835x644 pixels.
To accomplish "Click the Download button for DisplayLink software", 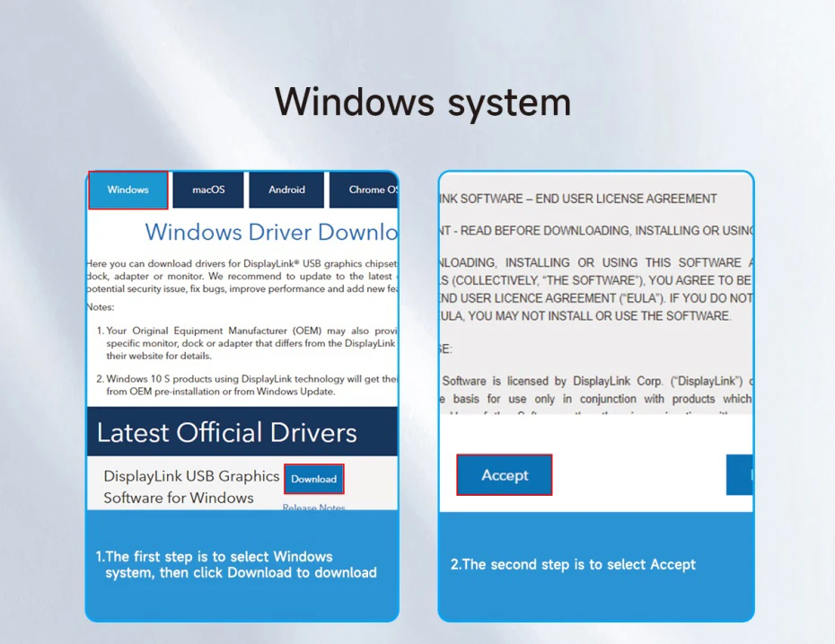I will [313, 479].
